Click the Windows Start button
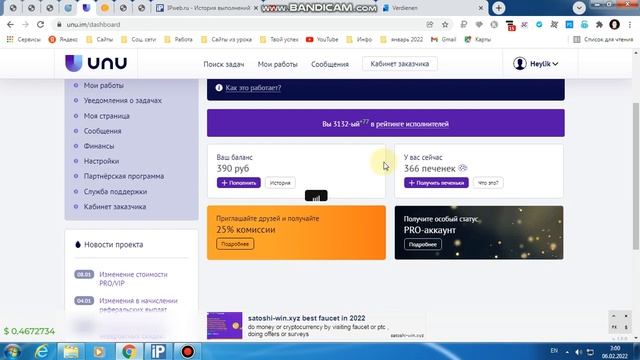The image size is (640, 360). pyautogui.click(x=11, y=351)
